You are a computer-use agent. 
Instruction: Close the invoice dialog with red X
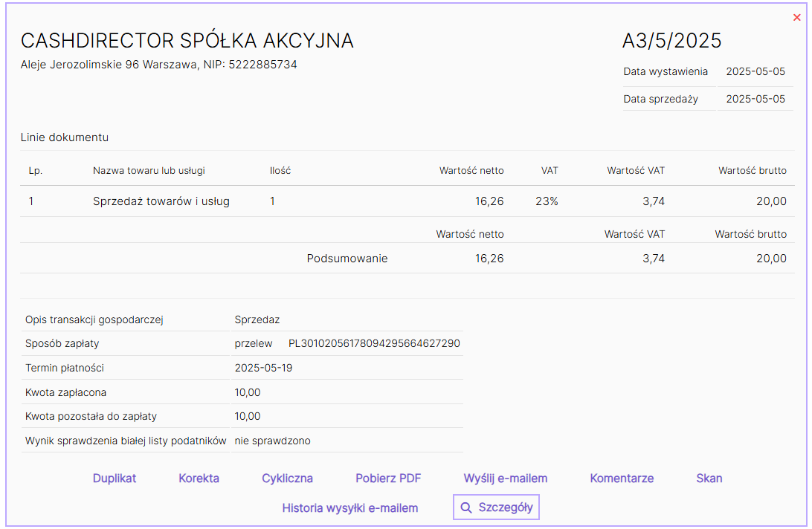[797, 18]
